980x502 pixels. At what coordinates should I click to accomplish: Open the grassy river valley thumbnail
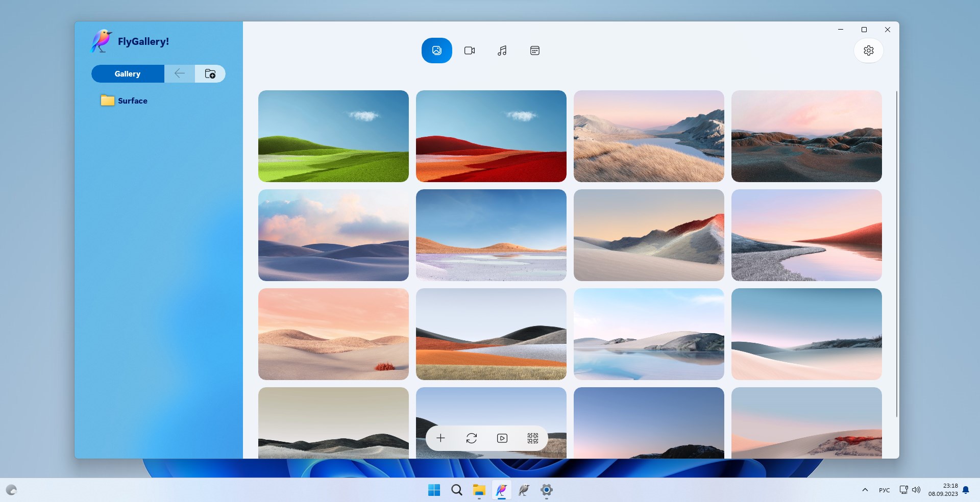pyautogui.click(x=649, y=136)
